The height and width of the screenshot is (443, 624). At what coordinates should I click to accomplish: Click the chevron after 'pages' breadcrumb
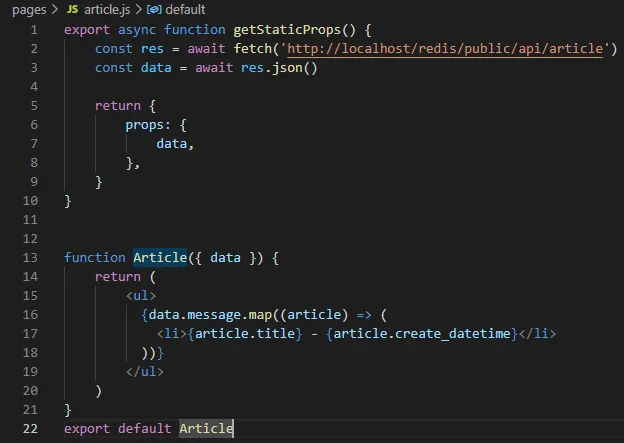click(55, 10)
